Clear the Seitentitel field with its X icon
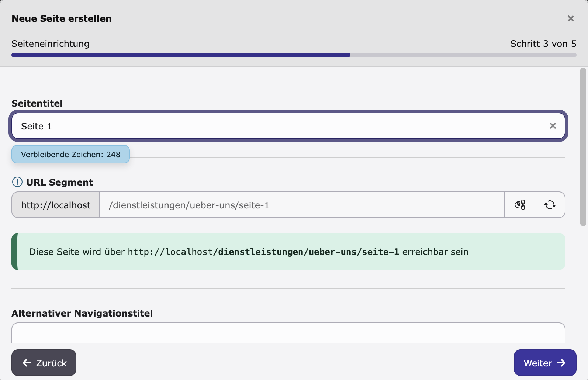The height and width of the screenshot is (380, 588). pyautogui.click(x=553, y=126)
